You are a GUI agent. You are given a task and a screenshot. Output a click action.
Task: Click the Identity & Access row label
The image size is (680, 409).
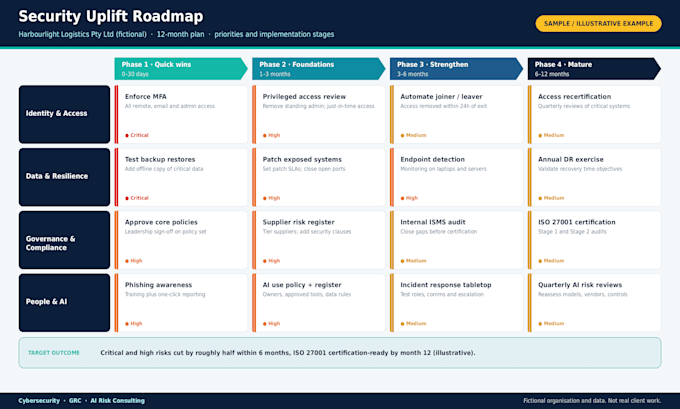(x=64, y=114)
